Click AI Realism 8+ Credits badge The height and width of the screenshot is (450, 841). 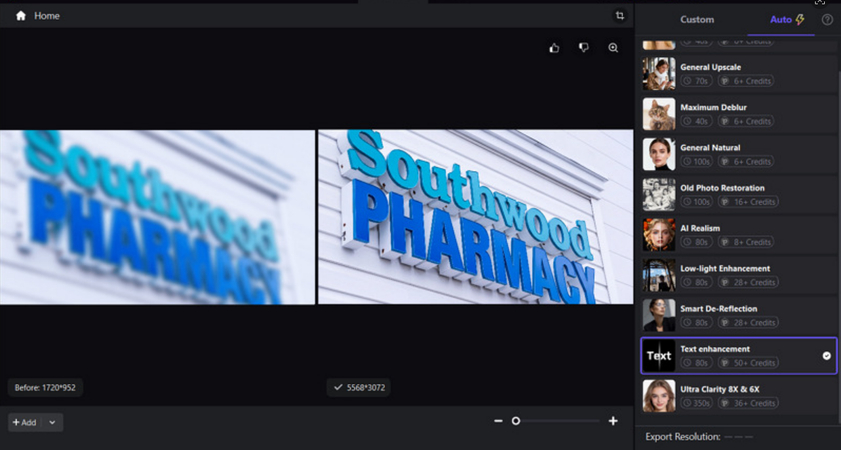point(746,242)
